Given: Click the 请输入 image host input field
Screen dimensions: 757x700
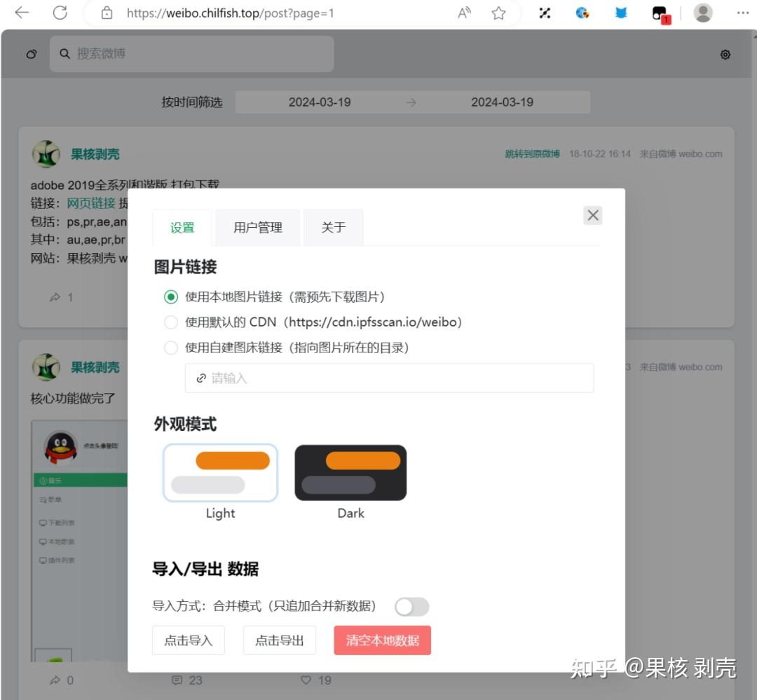Looking at the screenshot, I should (390, 378).
